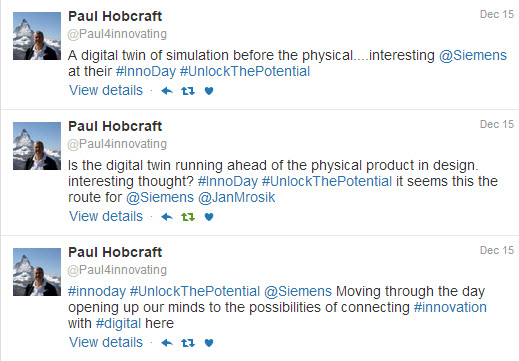Open #UnlockThePotential hashtag in the second tweet
Viewport: 519px width, 361px height.
[x=327, y=182]
